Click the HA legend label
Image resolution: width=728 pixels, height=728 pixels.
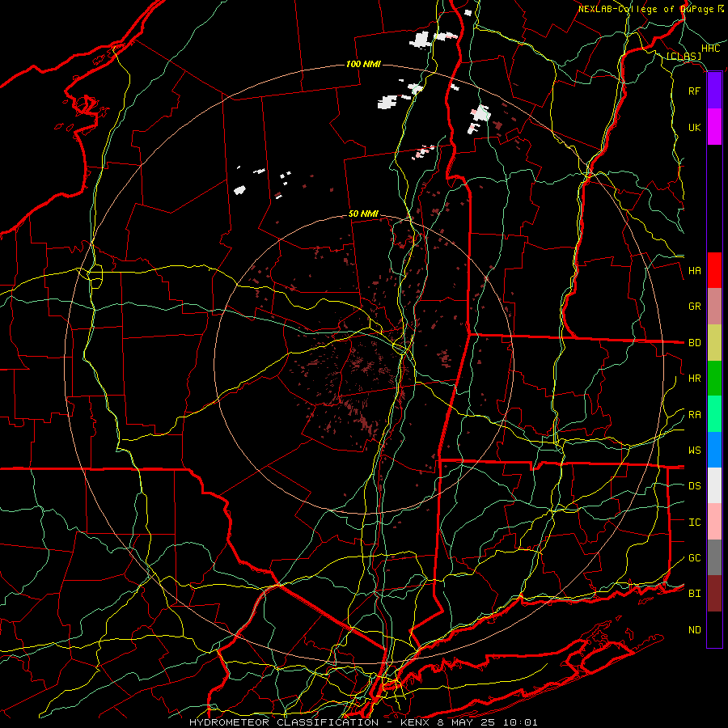coord(694,271)
